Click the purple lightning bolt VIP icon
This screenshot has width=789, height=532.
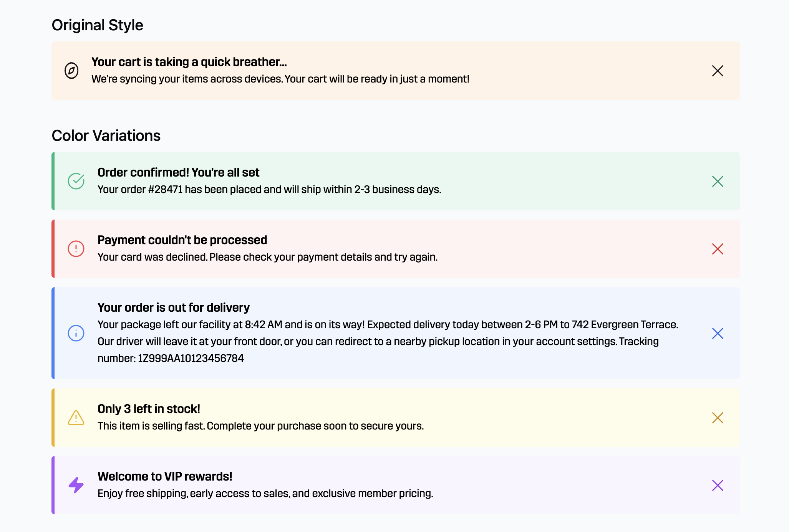[x=76, y=485]
